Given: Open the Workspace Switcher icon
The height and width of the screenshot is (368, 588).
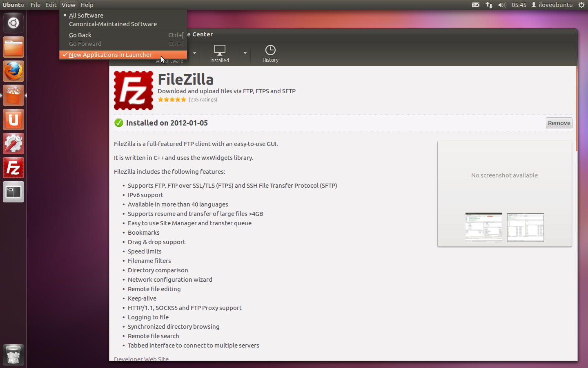Looking at the screenshot, I should [13, 192].
